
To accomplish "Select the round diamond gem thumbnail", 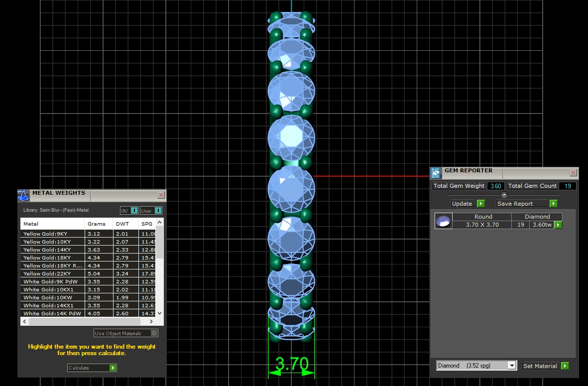I will pos(443,221).
